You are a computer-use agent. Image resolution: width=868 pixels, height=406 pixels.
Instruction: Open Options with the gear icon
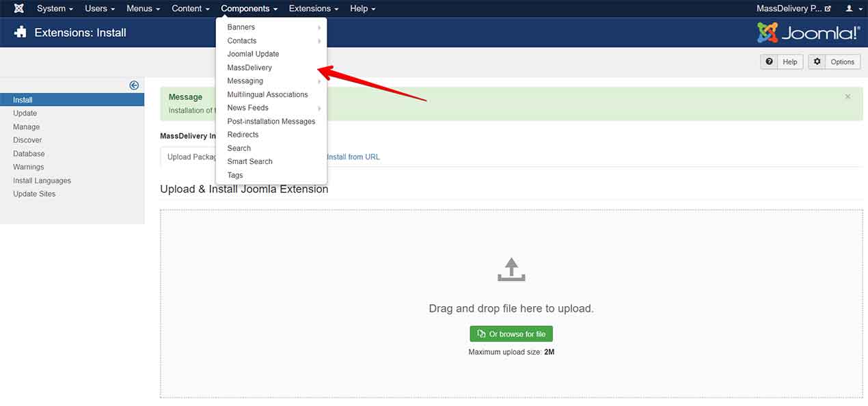[835, 62]
